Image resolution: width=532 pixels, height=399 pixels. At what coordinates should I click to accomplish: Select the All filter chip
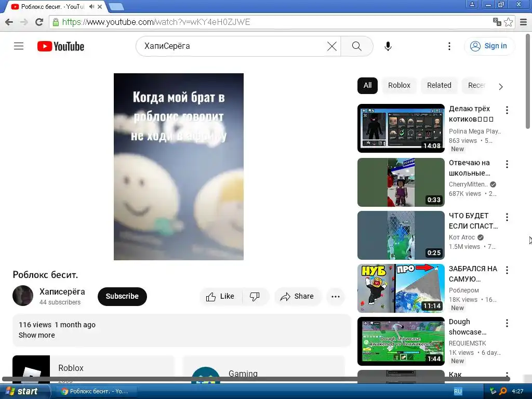(x=367, y=86)
